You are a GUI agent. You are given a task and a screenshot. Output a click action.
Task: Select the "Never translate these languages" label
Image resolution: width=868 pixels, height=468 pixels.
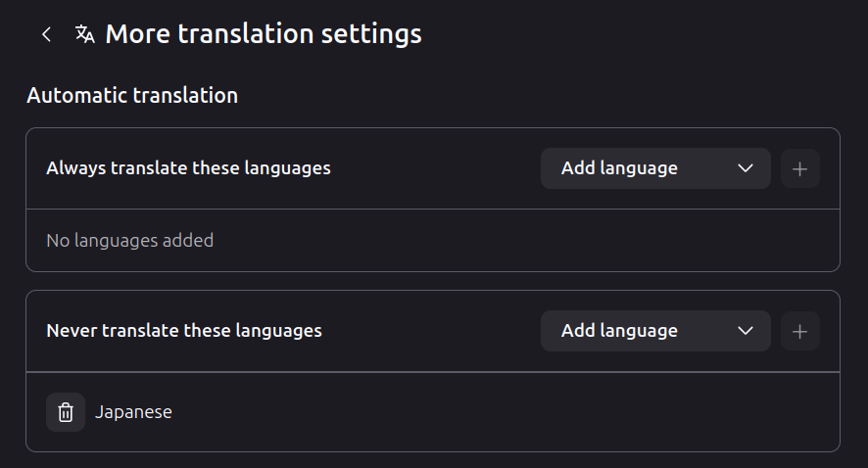click(184, 331)
